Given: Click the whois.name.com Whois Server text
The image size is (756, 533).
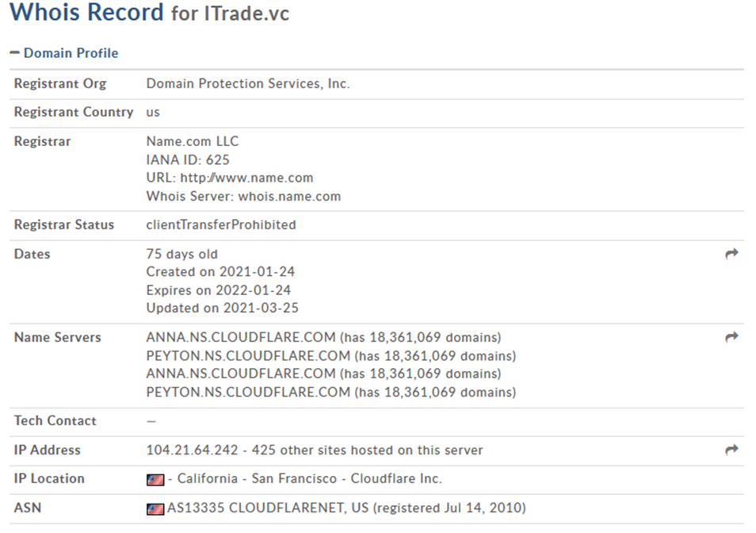Looking at the screenshot, I should [289, 196].
